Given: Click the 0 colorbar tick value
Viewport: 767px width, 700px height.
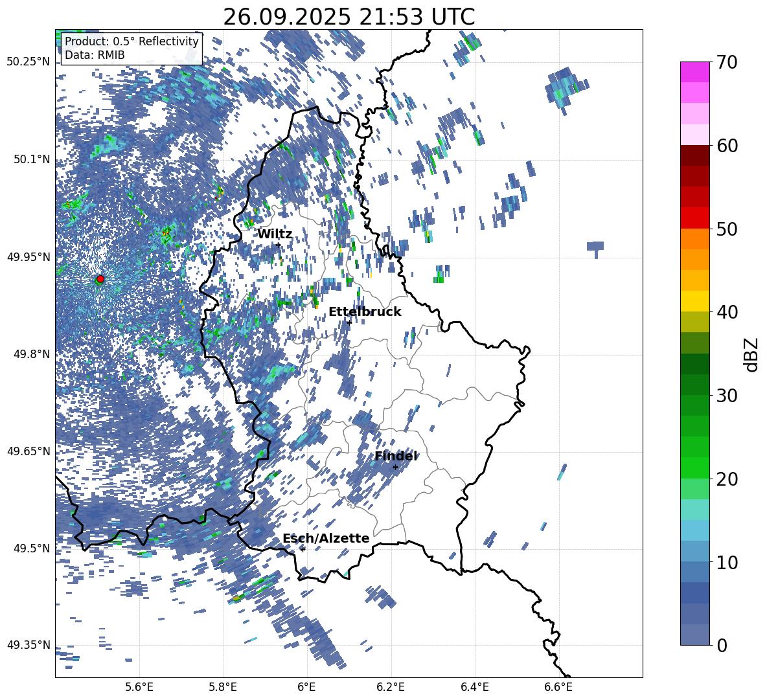Looking at the screenshot, I should coord(722,646).
